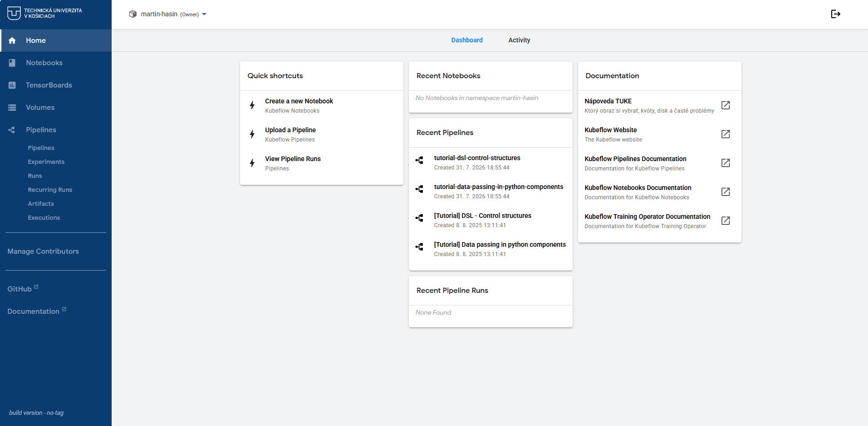The image size is (868, 426).
Task: Click the Create a new Notebook shortcut
Action: click(321, 105)
